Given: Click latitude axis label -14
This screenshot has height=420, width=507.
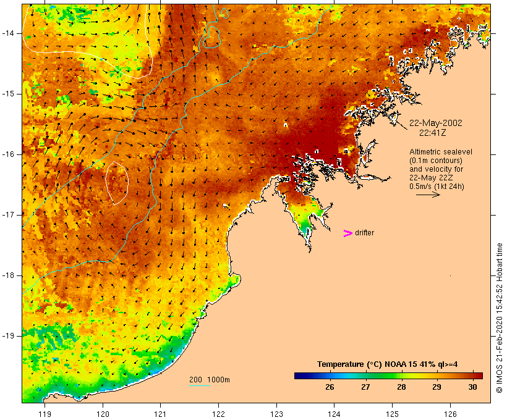Looking at the screenshot, I should [x=8, y=33].
